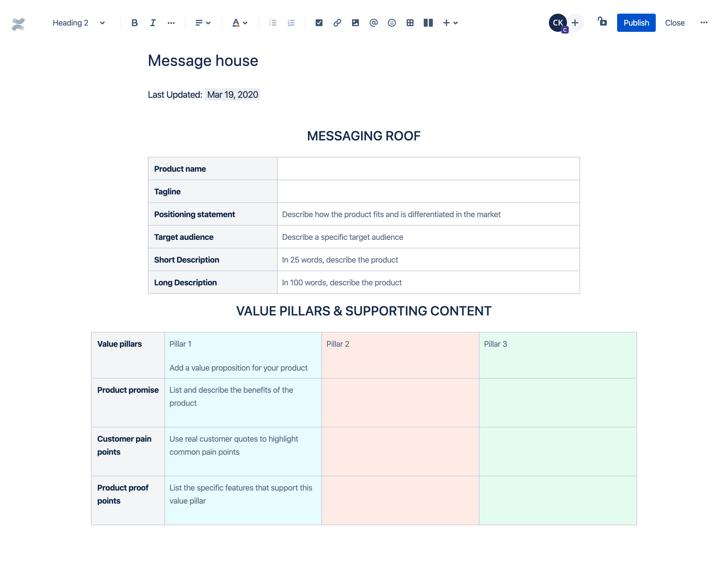Click the Publish button
Viewport: 728px width, 561px height.
point(636,23)
